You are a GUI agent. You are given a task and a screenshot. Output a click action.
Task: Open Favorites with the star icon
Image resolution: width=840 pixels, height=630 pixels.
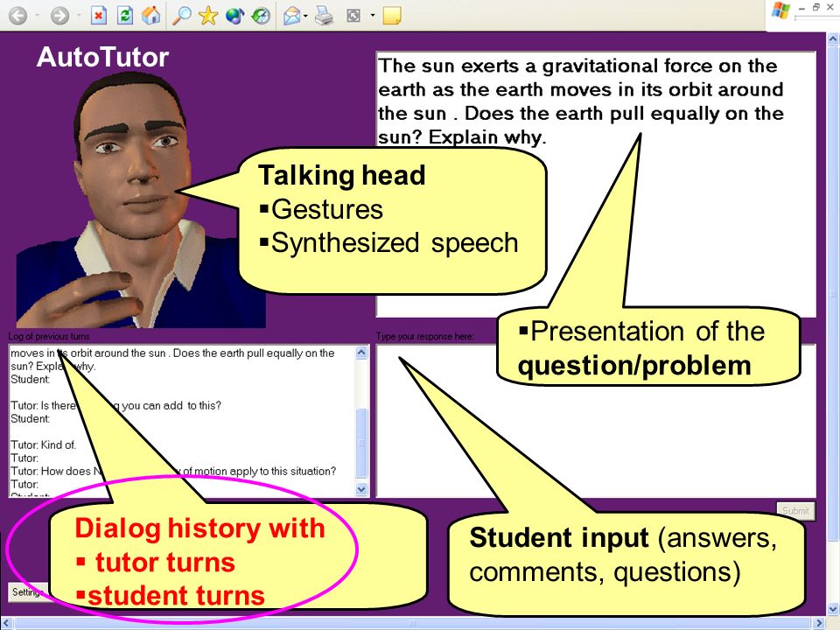tap(208, 16)
